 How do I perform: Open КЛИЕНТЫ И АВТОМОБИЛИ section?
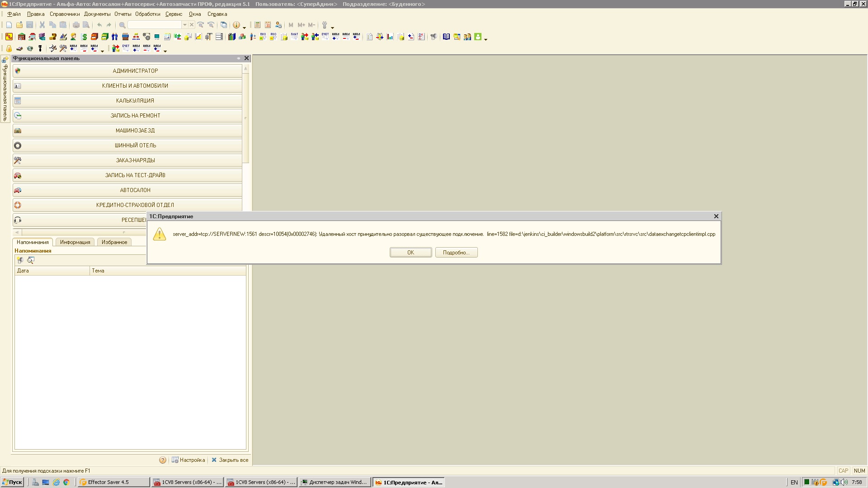(127, 86)
